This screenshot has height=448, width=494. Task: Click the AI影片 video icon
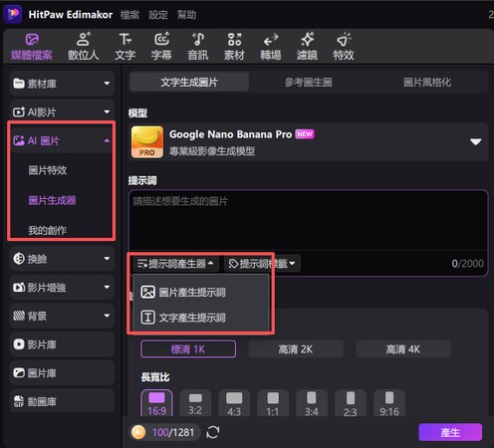(19, 112)
